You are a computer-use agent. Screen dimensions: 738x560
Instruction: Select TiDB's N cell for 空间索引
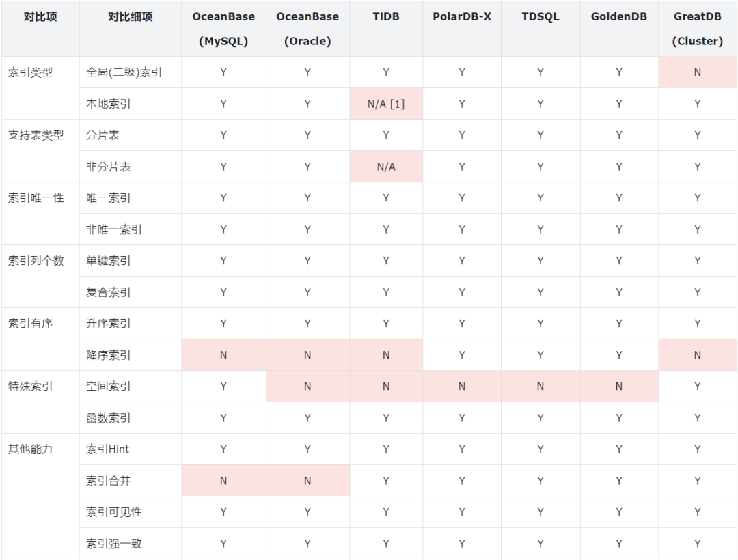coord(386,387)
